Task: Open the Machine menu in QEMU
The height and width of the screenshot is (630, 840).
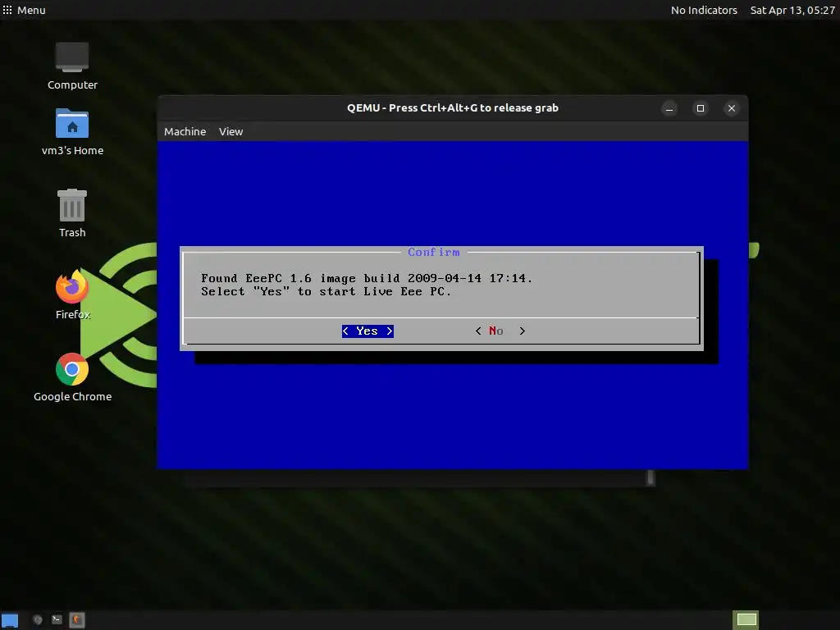Action: click(x=185, y=131)
